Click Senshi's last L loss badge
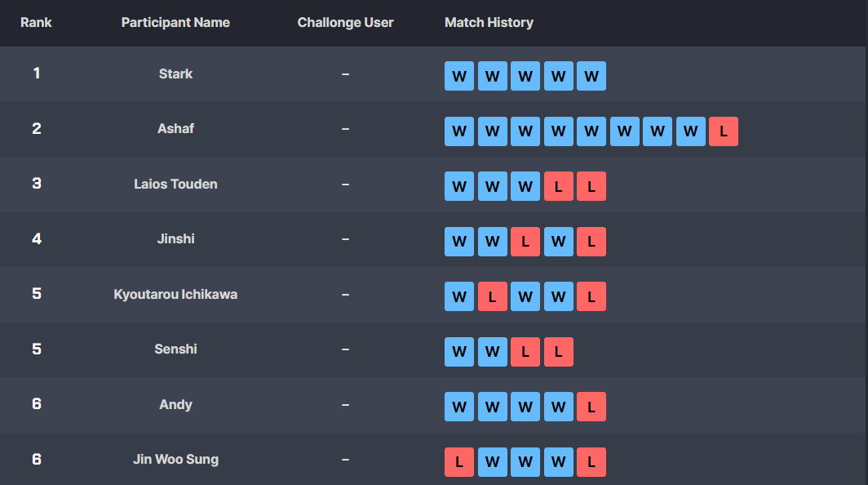The image size is (868, 485). [558, 352]
